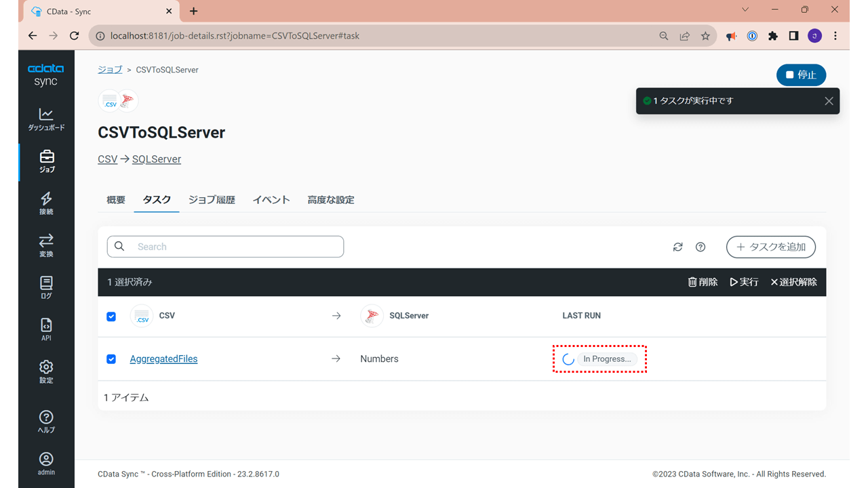Viewport: 868px width, 488px height.
Task: Click the LAST RUN column header
Action: tap(581, 316)
